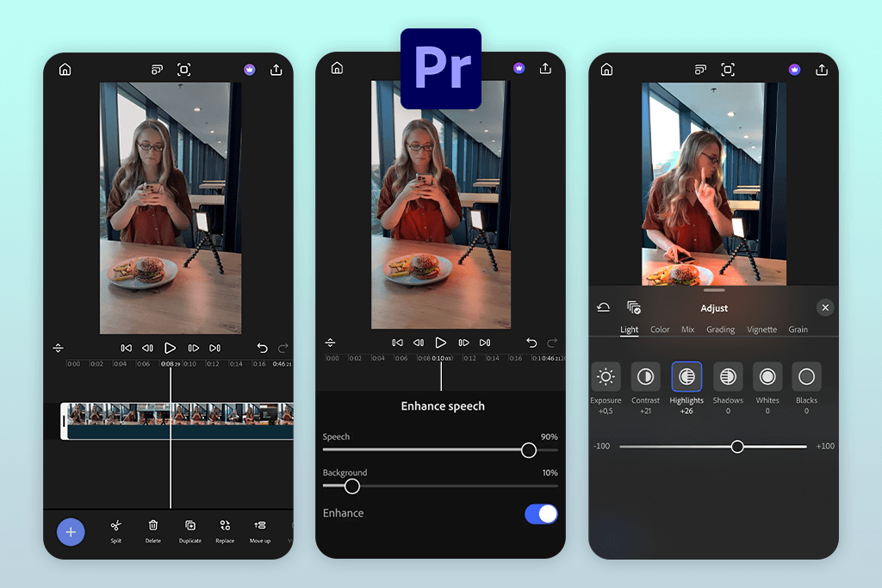Screen dimensions: 882x588
Task: Close the Adjust panel
Action: 825,307
